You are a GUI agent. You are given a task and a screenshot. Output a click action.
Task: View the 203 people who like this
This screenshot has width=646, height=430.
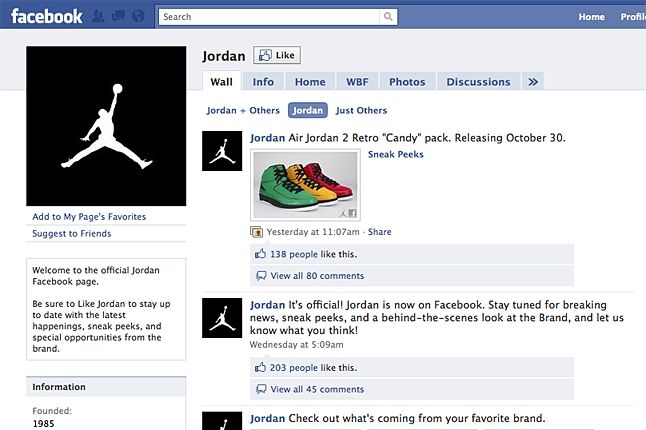click(294, 367)
